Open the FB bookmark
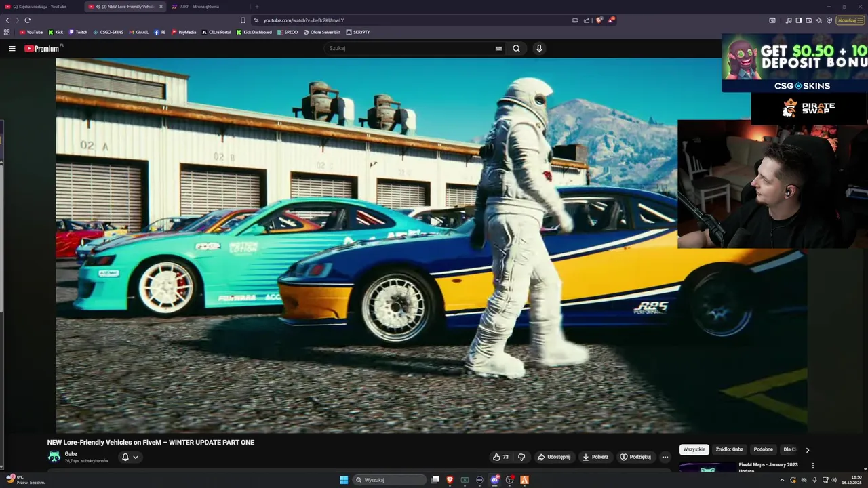Viewport: 868px width, 488px height. [160, 32]
